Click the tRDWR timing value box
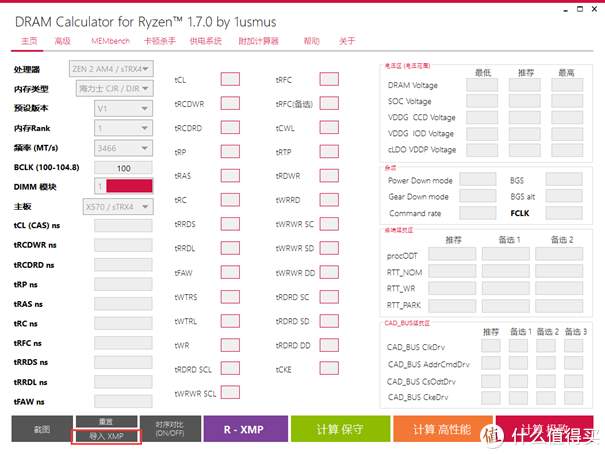The width and height of the screenshot is (605, 454). (329, 176)
